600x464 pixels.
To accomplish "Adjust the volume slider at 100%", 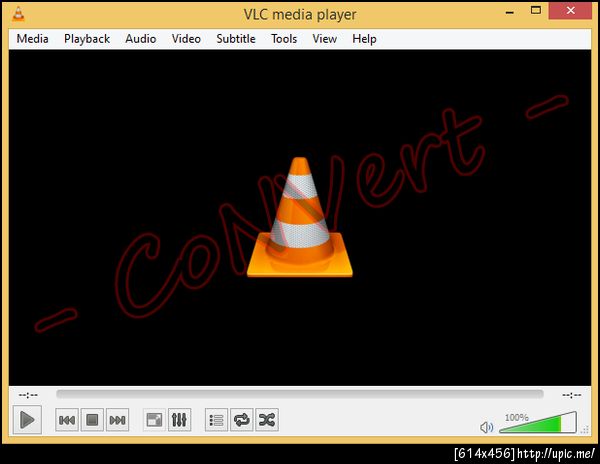I will (x=538, y=423).
